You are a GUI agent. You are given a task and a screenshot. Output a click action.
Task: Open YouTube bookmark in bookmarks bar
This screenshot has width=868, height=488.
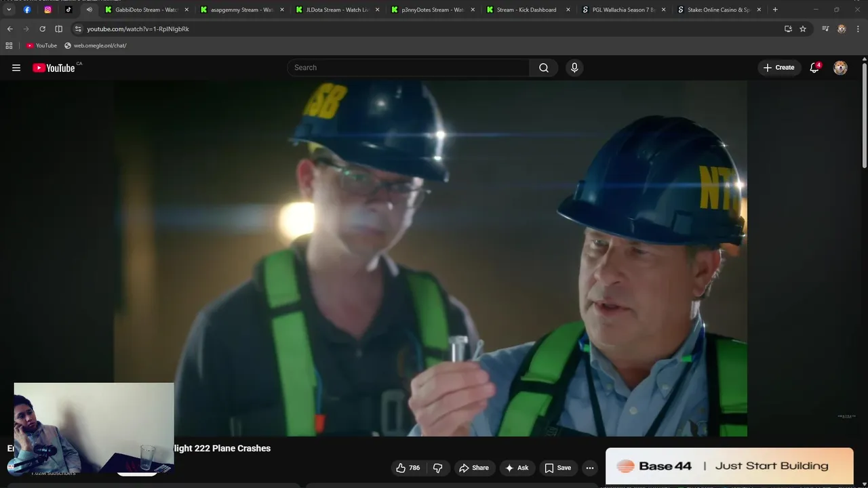(41, 45)
